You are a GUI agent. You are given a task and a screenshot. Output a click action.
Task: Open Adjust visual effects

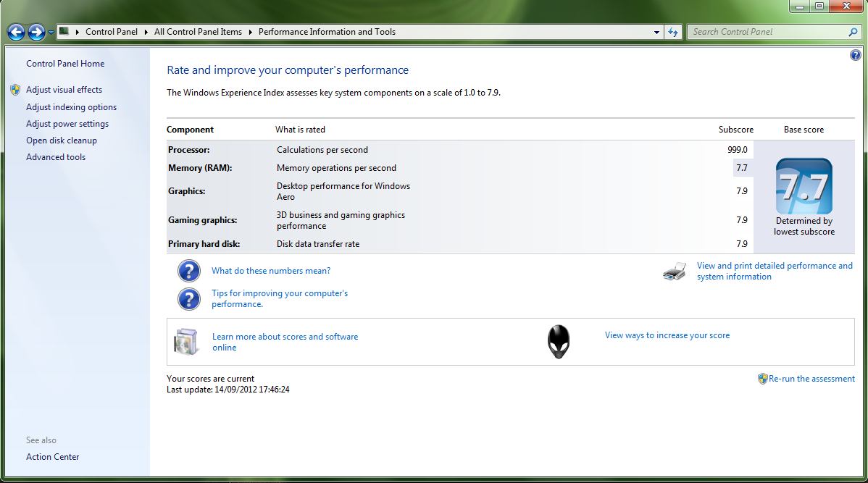(64, 90)
